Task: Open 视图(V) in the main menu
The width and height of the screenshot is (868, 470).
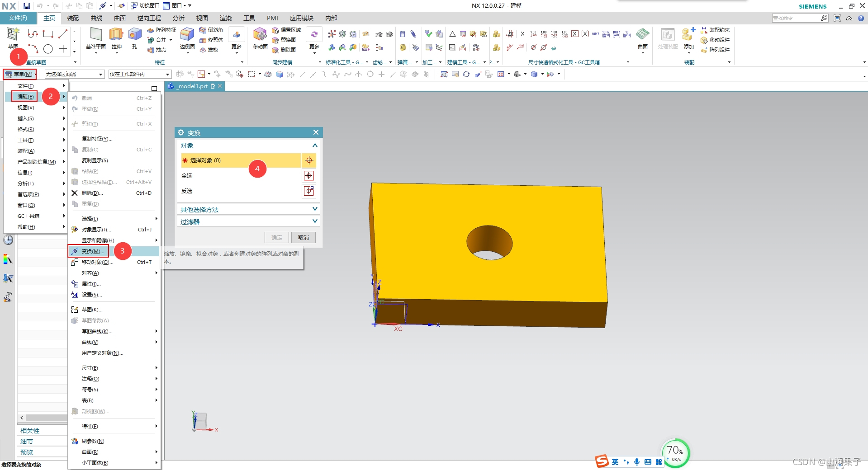Action: click(35, 108)
